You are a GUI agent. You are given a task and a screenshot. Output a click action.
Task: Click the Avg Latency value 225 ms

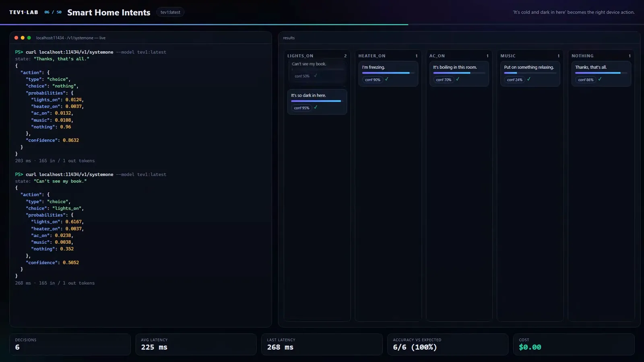click(x=154, y=347)
